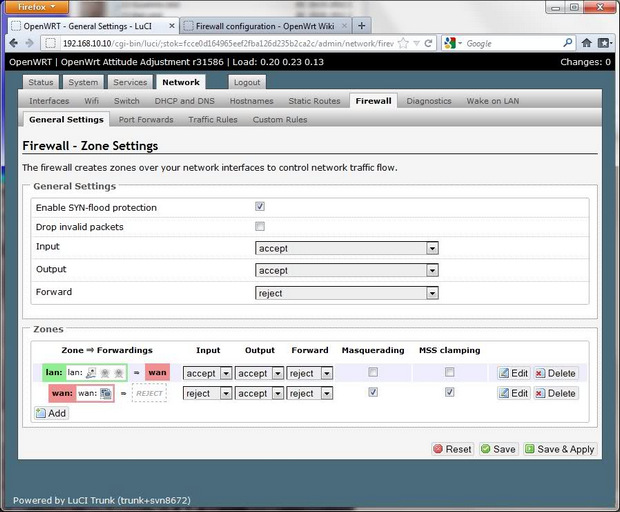The image size is (620, 512).
Task: Switch to Port Forwards tab
Action: pos(146,119)
